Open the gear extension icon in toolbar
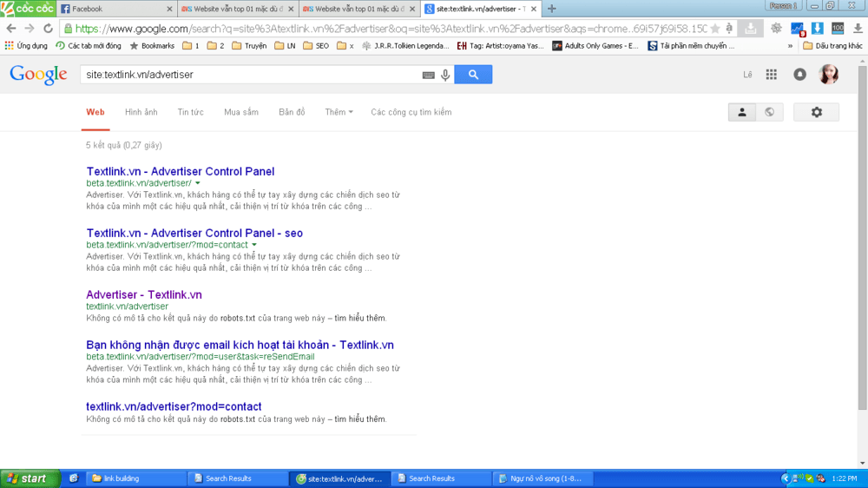 [x=776, y=29]
